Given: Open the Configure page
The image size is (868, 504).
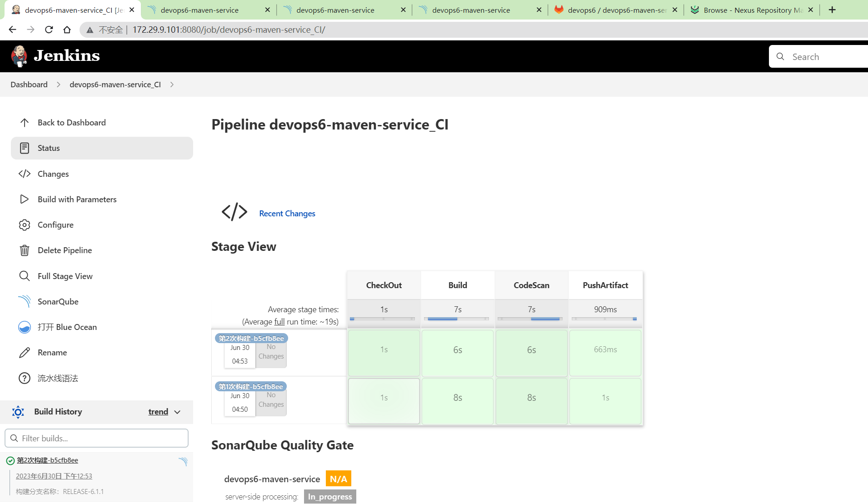Looking at the screenshot, I should pyautogui.click(x=102, y=225).
